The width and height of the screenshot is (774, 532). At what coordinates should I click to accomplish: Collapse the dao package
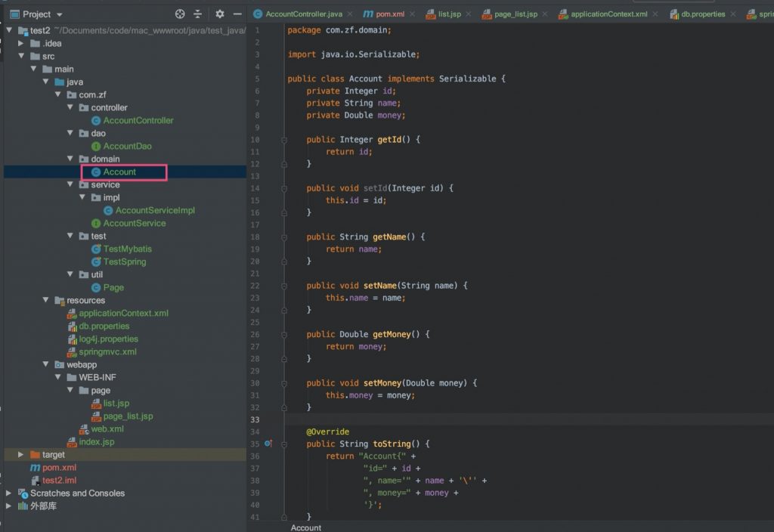pos(70,133)
